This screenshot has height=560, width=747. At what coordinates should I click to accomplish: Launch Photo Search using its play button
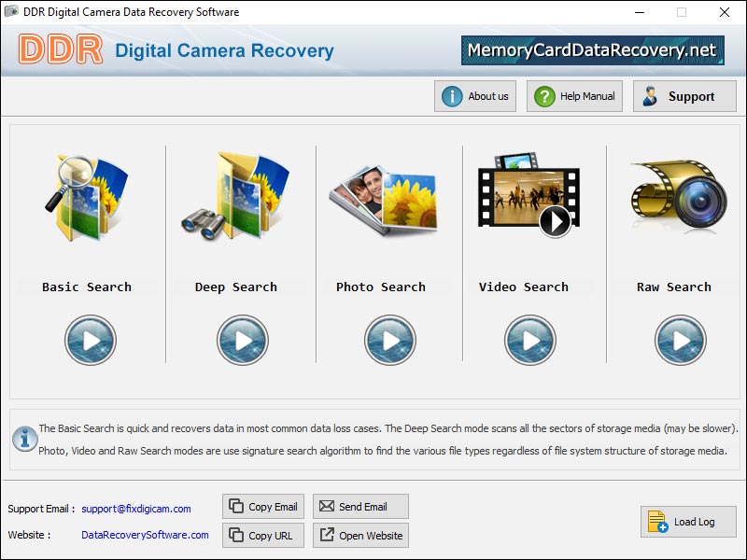(389, 340)
